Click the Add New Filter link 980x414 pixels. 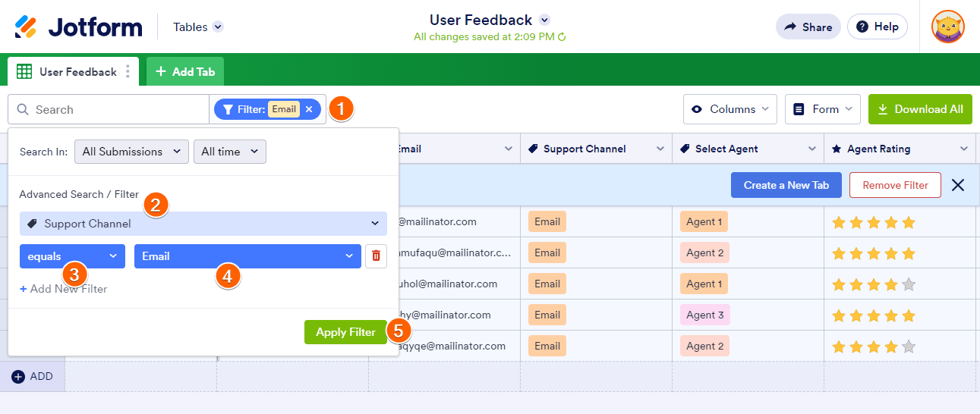(x=64, y=289)
